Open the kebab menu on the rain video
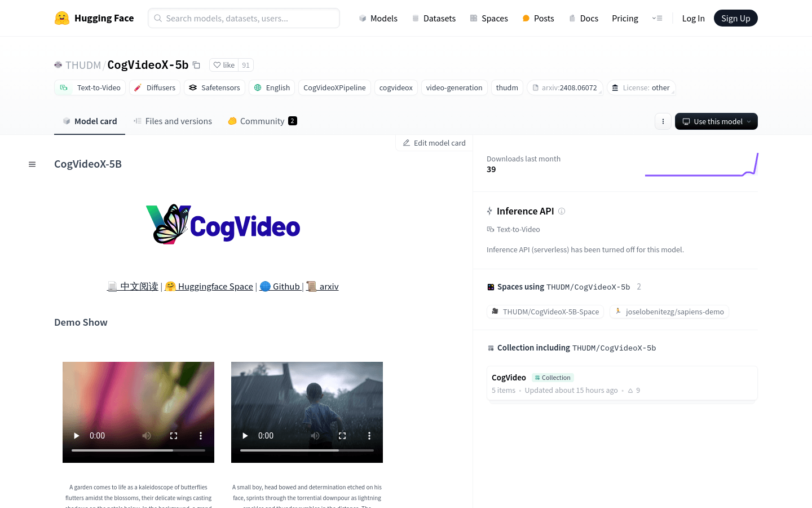Image resolution: width=812 pixels, height=508 pixels. (x=369, y=435)
